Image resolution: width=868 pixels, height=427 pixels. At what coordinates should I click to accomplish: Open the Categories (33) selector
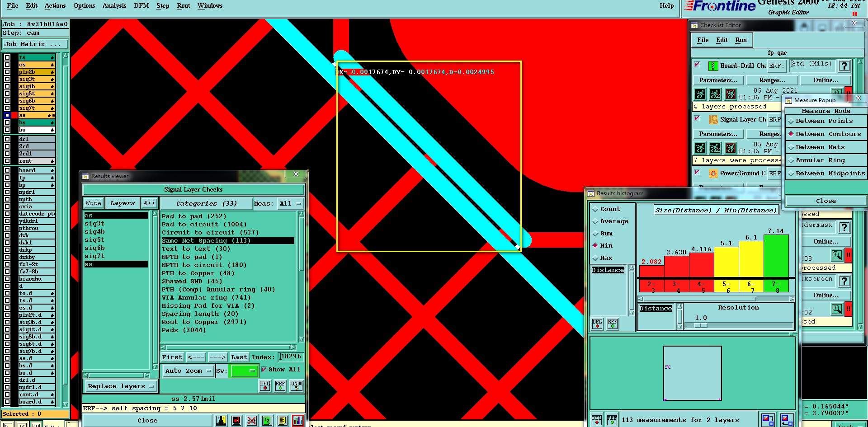[x=206, y=204]
